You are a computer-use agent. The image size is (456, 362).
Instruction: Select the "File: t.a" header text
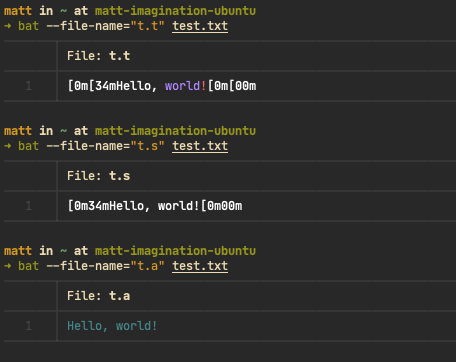click(x=99, y=296)
